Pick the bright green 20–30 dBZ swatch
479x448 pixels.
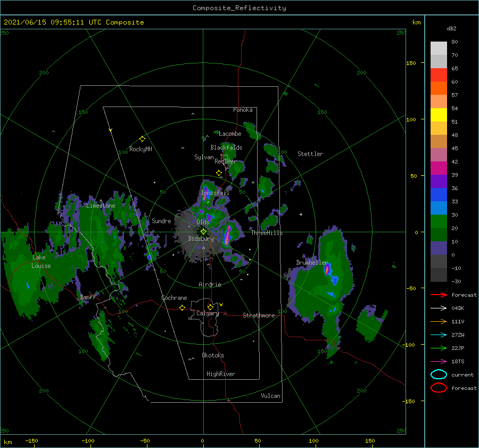click(x=439, y=222)
